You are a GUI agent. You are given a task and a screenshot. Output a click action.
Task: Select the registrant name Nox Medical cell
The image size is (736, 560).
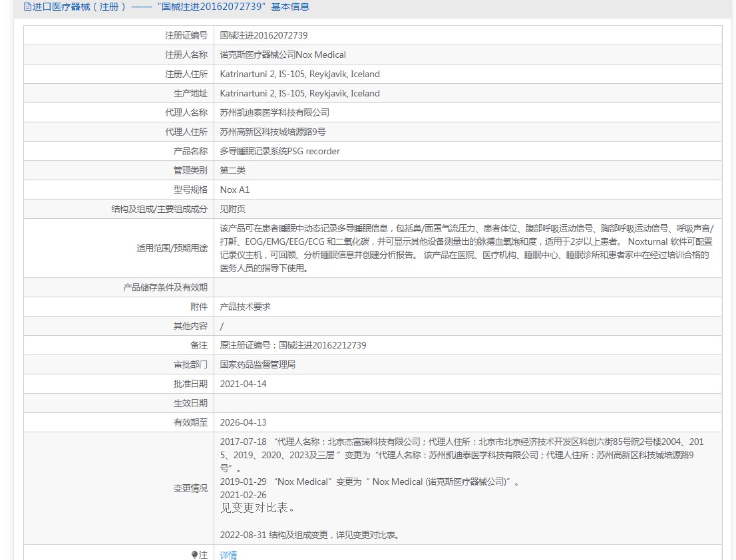(283, 55)
